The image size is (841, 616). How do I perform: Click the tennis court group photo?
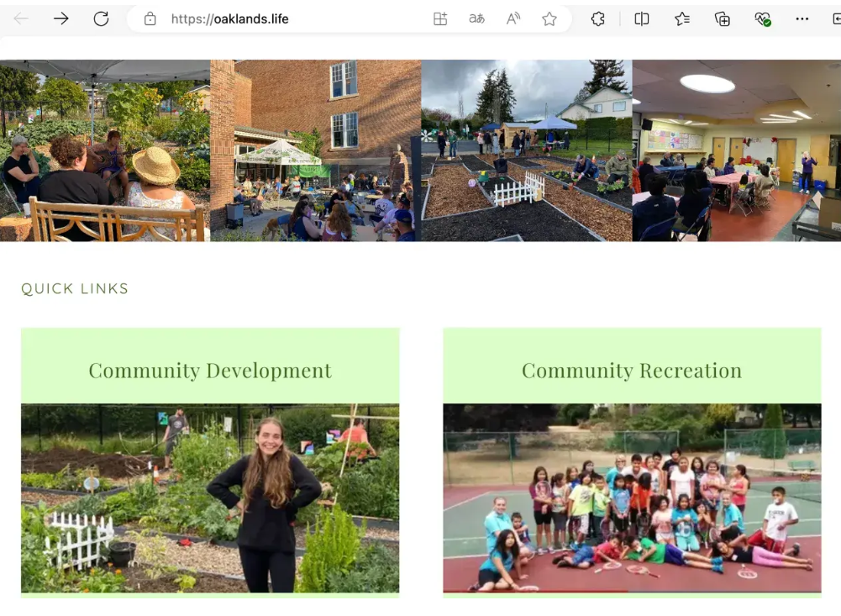(632, 498)
